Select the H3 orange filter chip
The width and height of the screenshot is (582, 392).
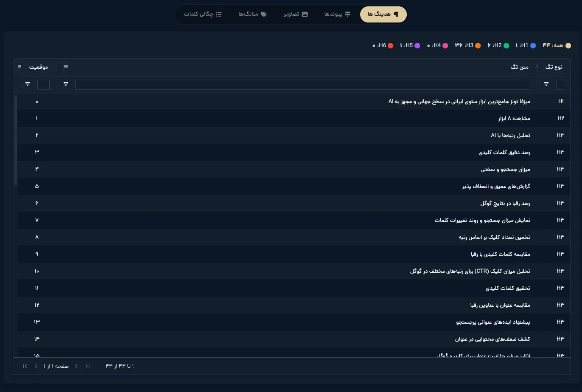click(468, 45)
